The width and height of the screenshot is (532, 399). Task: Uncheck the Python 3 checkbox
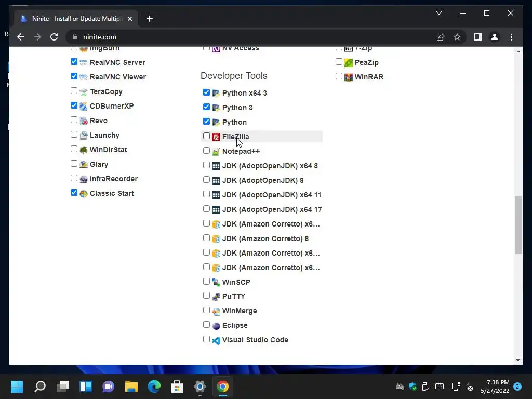[206, 107]
